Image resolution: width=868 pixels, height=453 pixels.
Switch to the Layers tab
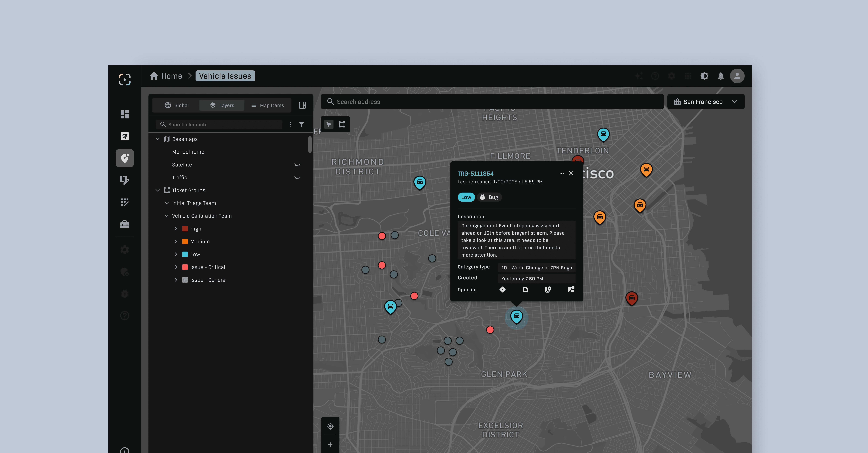point(222,105)
